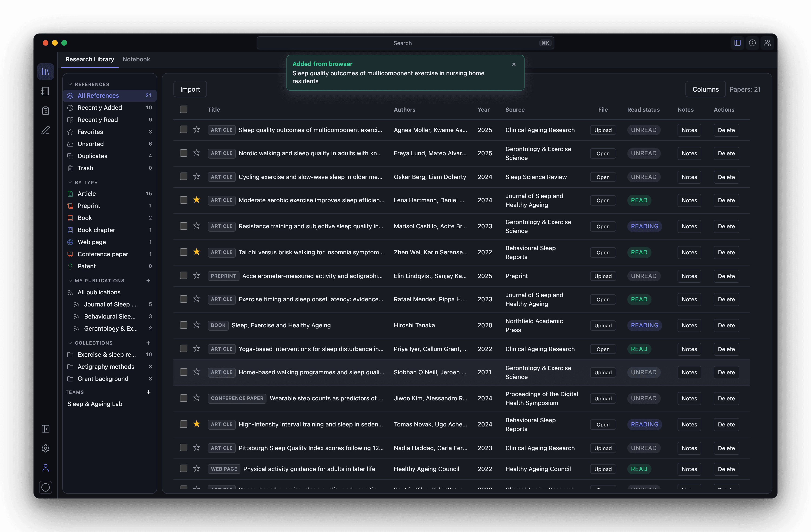Change READ status of Moderate aerobic exercise article
This screenshot has height=532, width=811.
pyautogui.click(x=639, y=200)
